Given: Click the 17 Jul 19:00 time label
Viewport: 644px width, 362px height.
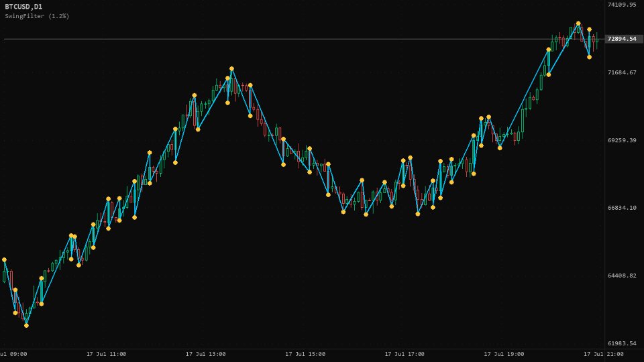Looking at the screenshot, I should [x=504, y=354].
